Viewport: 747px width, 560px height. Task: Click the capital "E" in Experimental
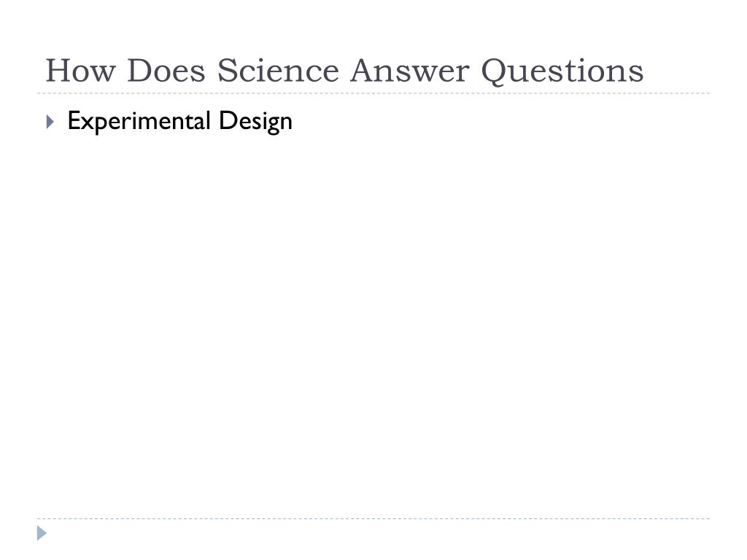pos(74,120)
